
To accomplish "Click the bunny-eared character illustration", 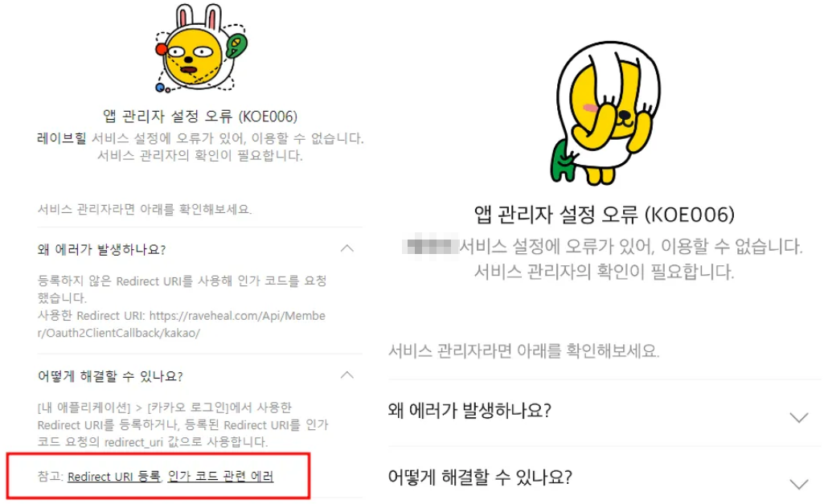I will (x=201, y=48).
